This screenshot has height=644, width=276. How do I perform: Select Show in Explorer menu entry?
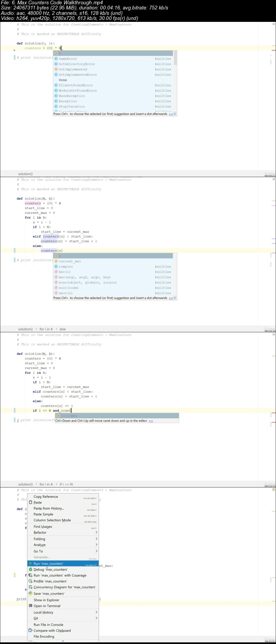tap(63, 600)
